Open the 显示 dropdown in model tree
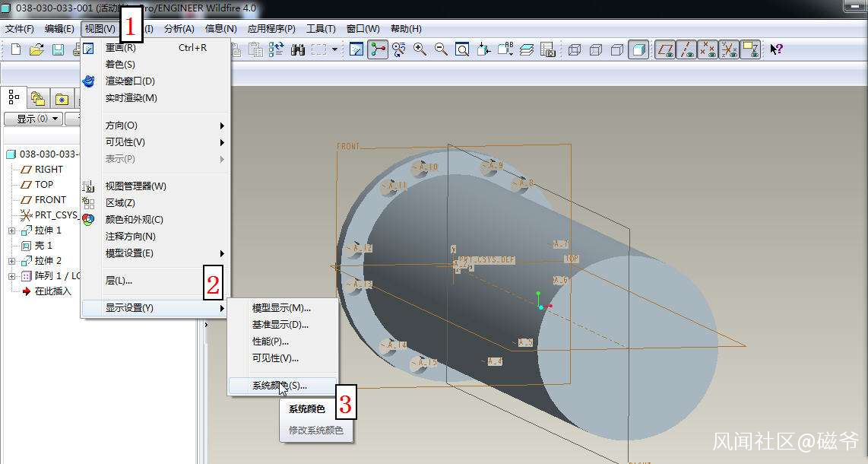The width and height of the screenshot is (868, 464). [x=32, y=119]
